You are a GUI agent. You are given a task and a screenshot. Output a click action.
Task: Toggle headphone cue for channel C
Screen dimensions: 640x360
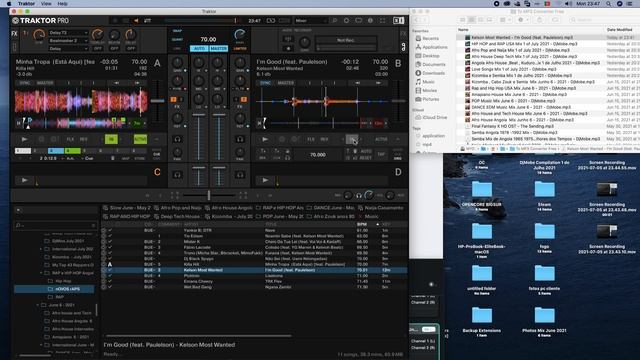tap(177, 175)
